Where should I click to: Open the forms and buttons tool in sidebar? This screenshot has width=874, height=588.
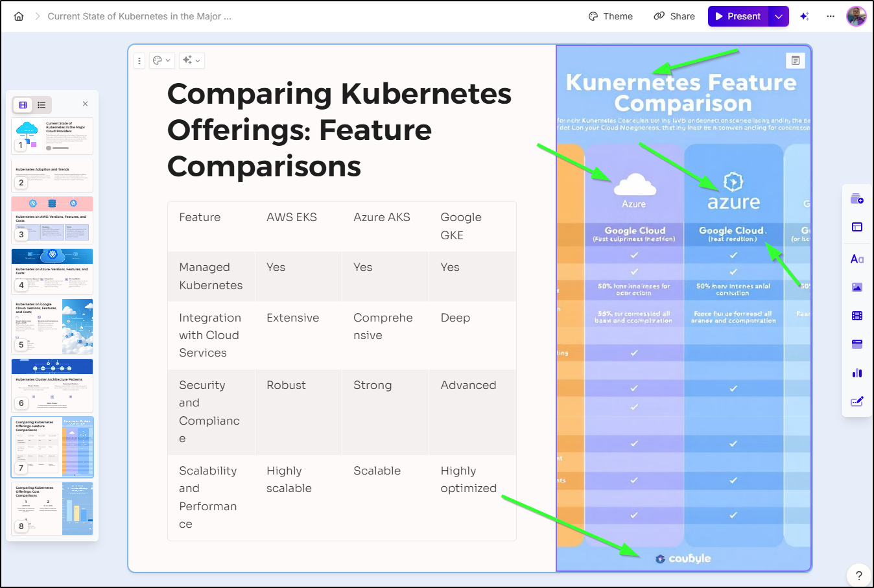856,401
